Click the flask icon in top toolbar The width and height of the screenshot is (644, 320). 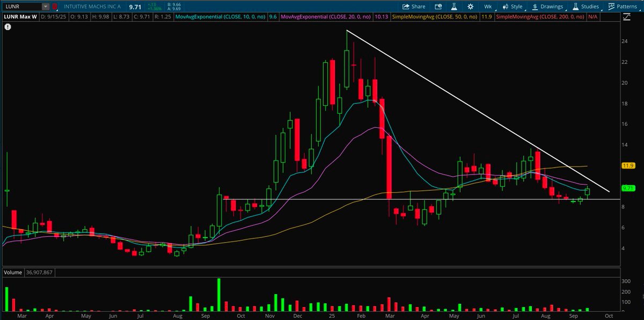click(454, 7)
